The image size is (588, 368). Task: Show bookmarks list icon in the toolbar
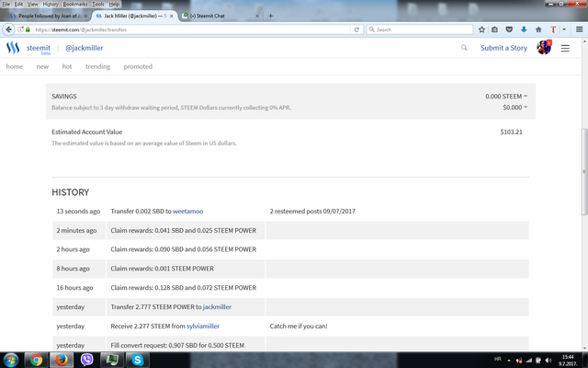[x=494, y=29]
